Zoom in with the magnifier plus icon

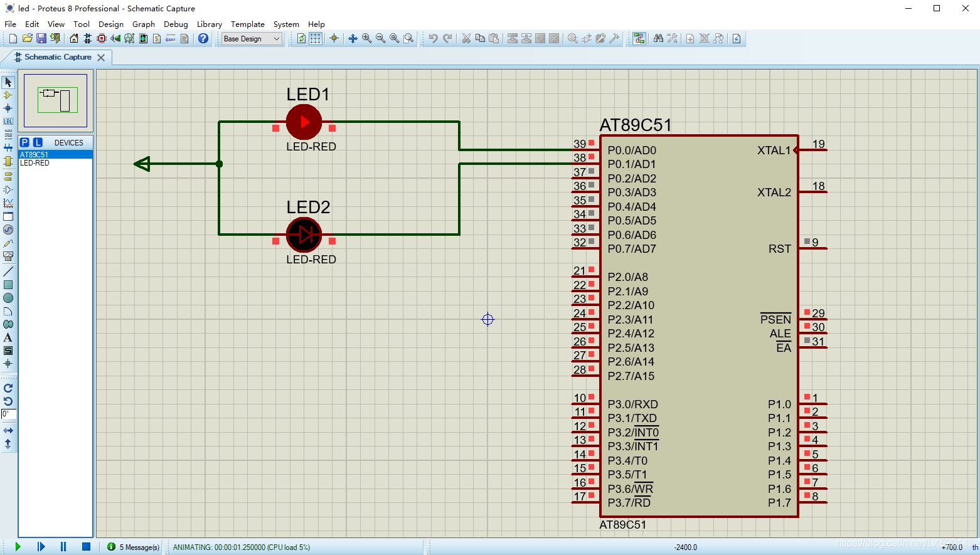pyautogui.click(x=367, y=38)
